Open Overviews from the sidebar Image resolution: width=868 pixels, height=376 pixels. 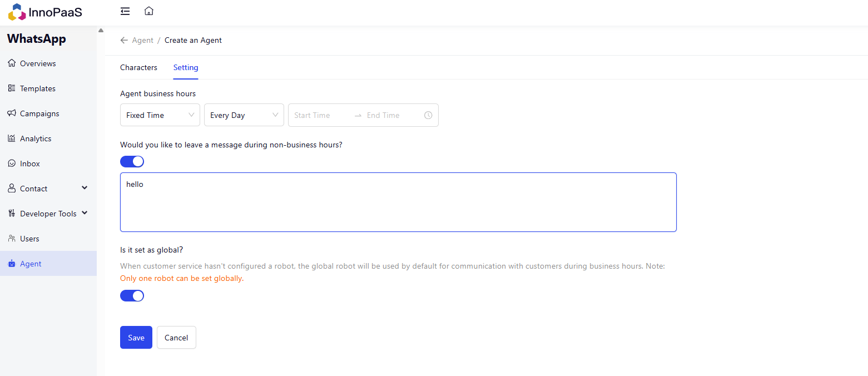click(x=38, y=63)
